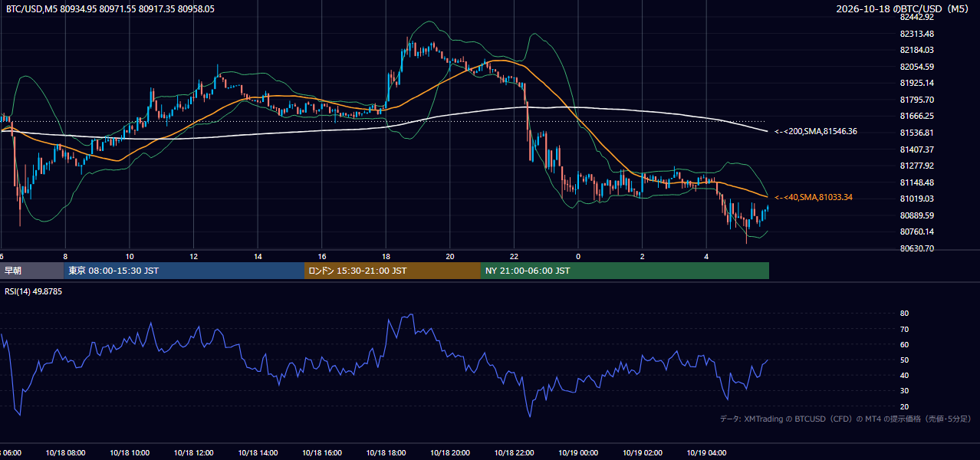Screen dimensions: 980x460
Task: Click hour tick 14 under price chart
Action: point(258,257)
